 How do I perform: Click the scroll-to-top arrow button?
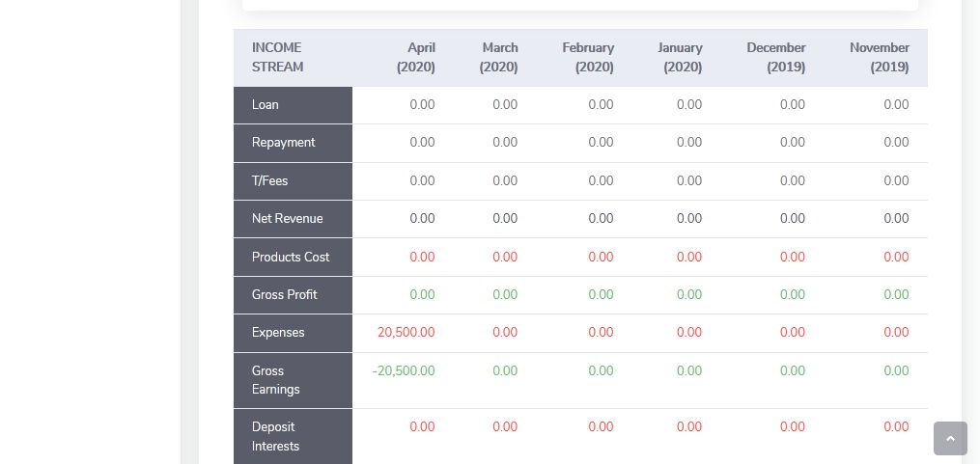click(x=950, y=438)
